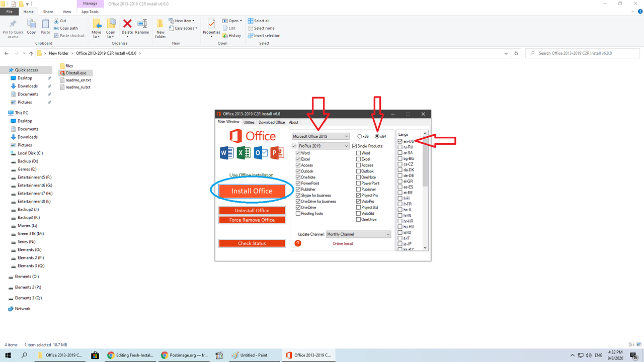Open the About tab in installer
This screenshot has width=644, height=362.
pos(293,122)
